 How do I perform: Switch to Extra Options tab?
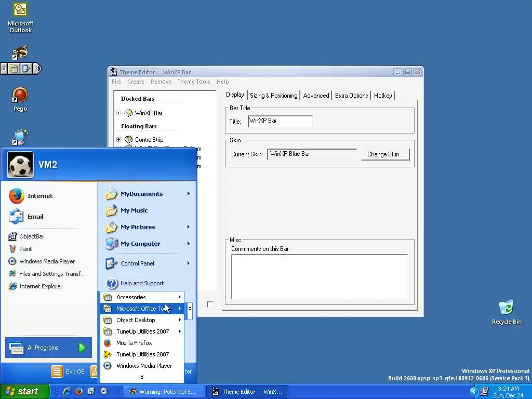(351, 96)
